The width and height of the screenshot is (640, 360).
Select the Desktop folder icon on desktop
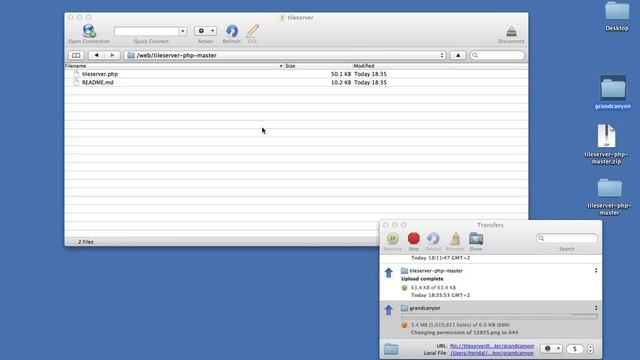(617, 17)
